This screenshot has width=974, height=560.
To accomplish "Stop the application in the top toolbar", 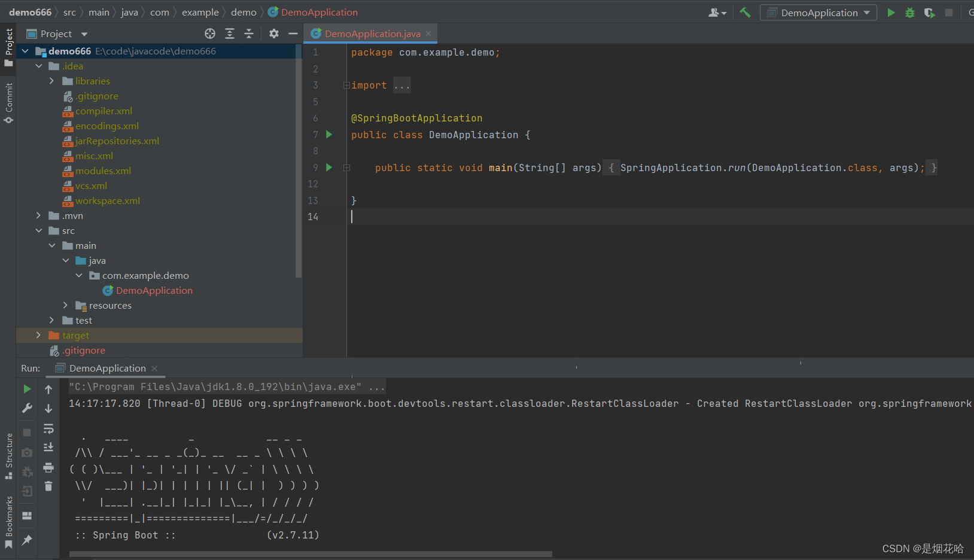I will pyautogui.click(x=949, y=13).
